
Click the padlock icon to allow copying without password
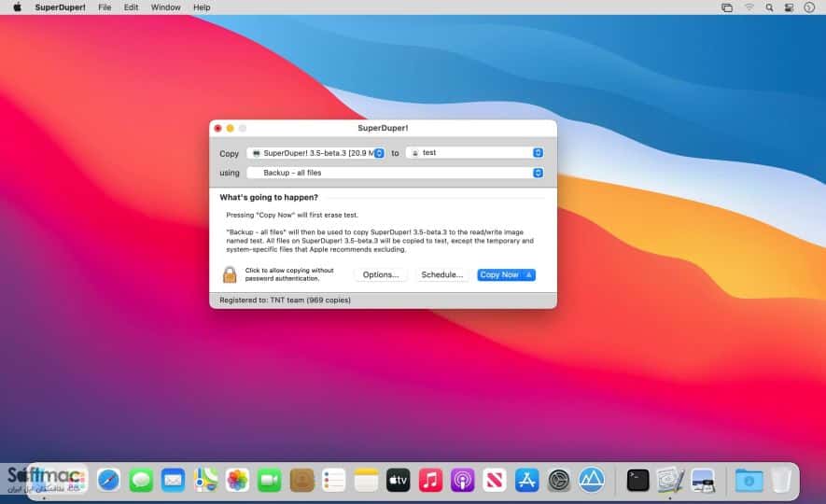tap(230, 274)
